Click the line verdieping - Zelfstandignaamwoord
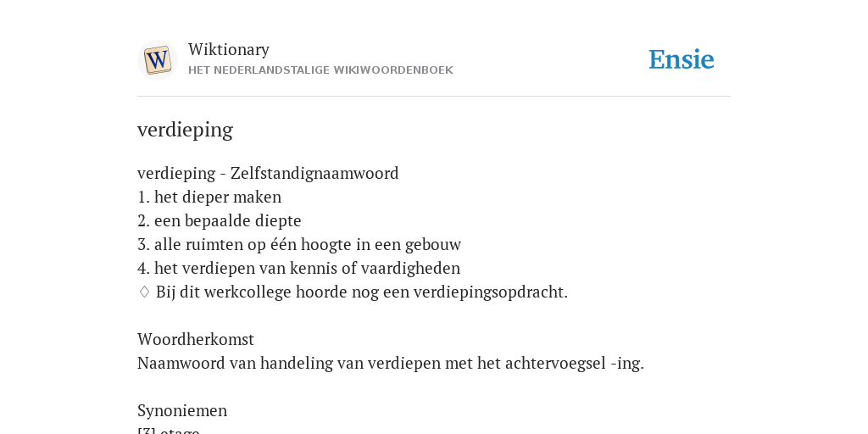 (268, 173)
